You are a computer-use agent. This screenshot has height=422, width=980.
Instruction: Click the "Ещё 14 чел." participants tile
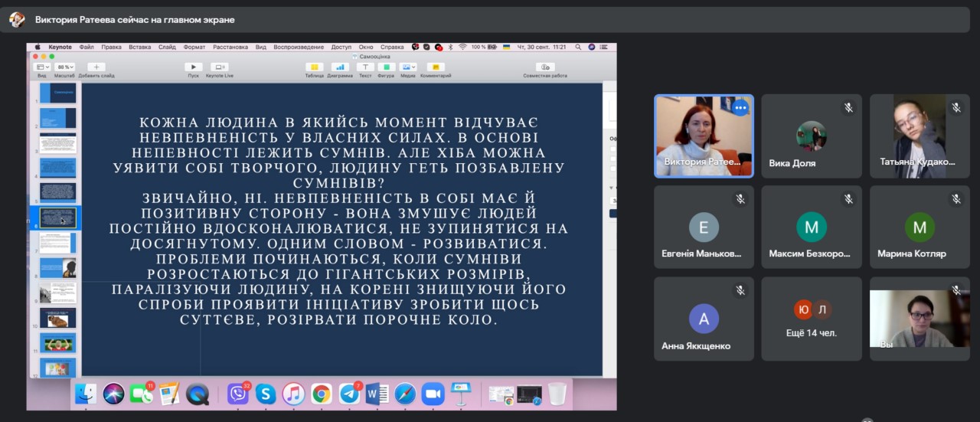click(812, 319)
